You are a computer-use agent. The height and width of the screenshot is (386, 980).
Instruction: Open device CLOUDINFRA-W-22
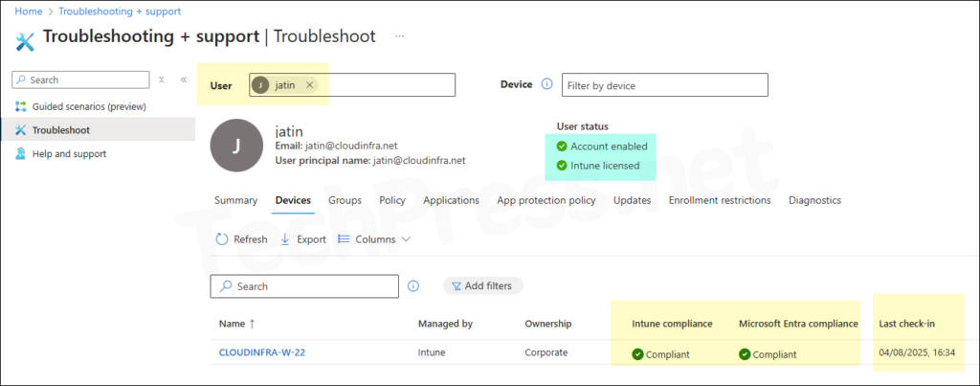(x=262, y=352)
